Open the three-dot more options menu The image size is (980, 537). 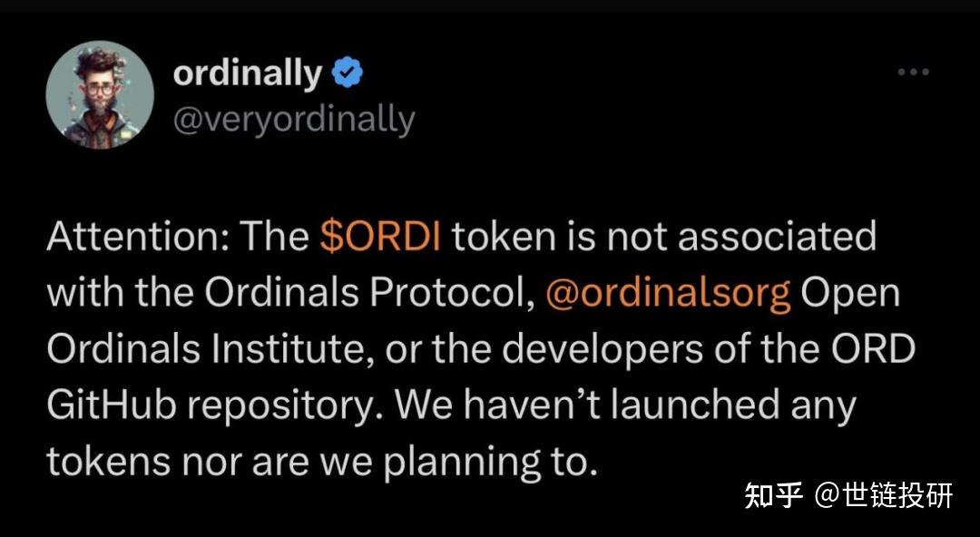pos(913,72)
